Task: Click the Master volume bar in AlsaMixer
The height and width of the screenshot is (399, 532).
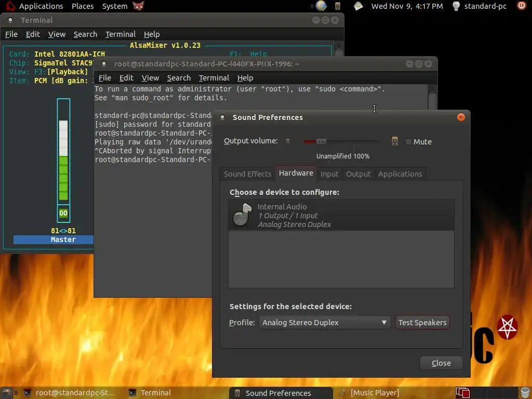Action: click(x=63, y=151)
